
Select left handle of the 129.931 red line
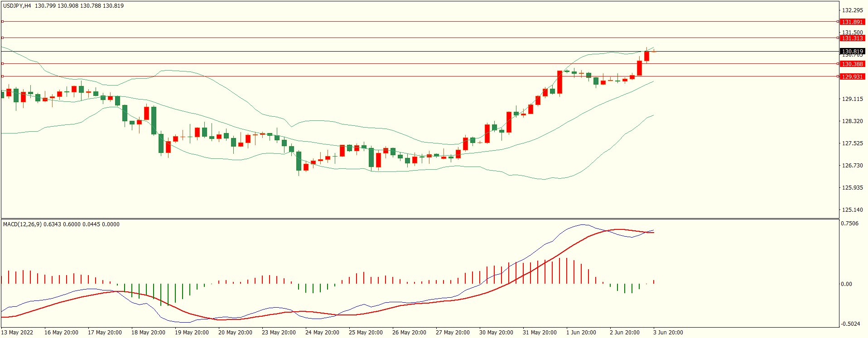pos(2,76)
